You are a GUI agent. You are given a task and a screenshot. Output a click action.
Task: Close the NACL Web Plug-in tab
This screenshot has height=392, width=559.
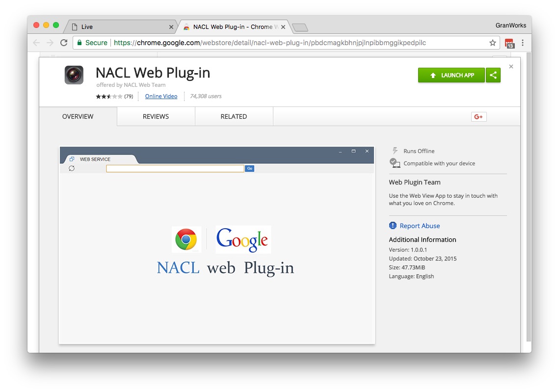[283, 27]
